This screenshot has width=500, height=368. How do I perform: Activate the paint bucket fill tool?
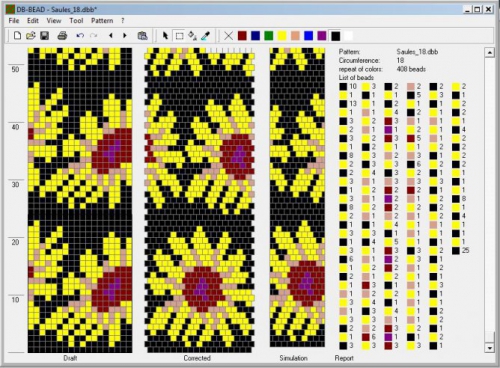tap(192, 36)
